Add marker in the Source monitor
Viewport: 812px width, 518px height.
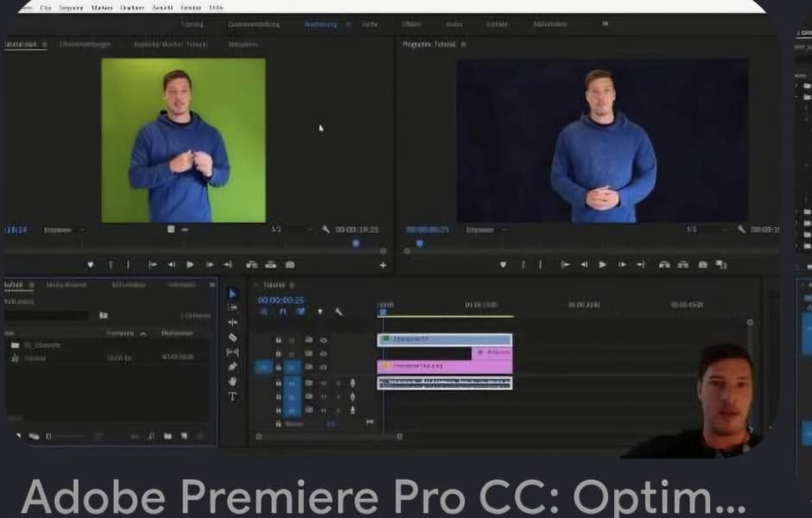point(90,265)
